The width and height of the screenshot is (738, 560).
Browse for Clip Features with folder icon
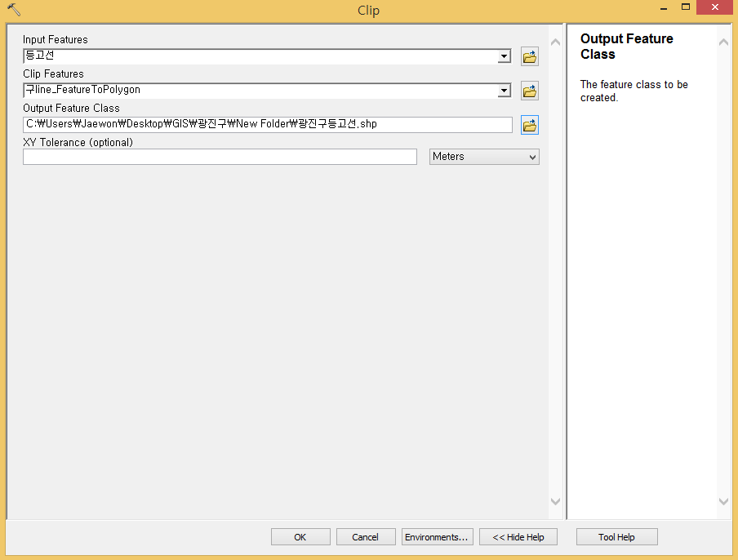click(530, 91)
